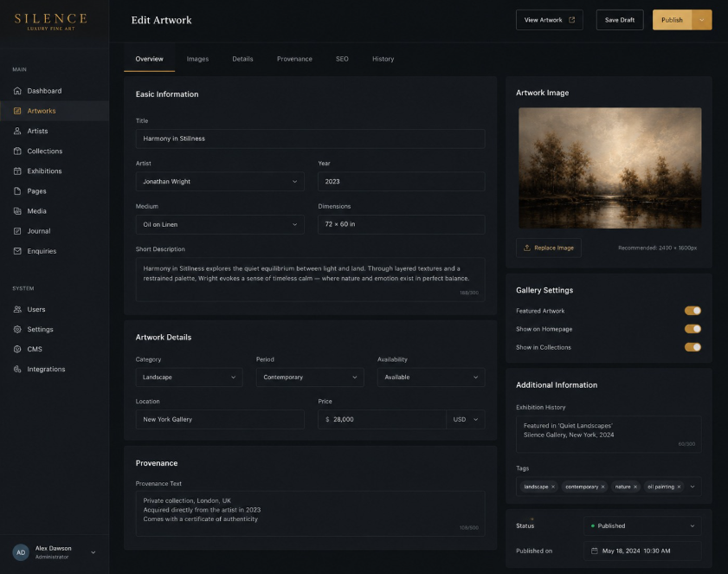Click the Year input field showing 2023
This screenshot has height=574, width=728.
point(402,182)
